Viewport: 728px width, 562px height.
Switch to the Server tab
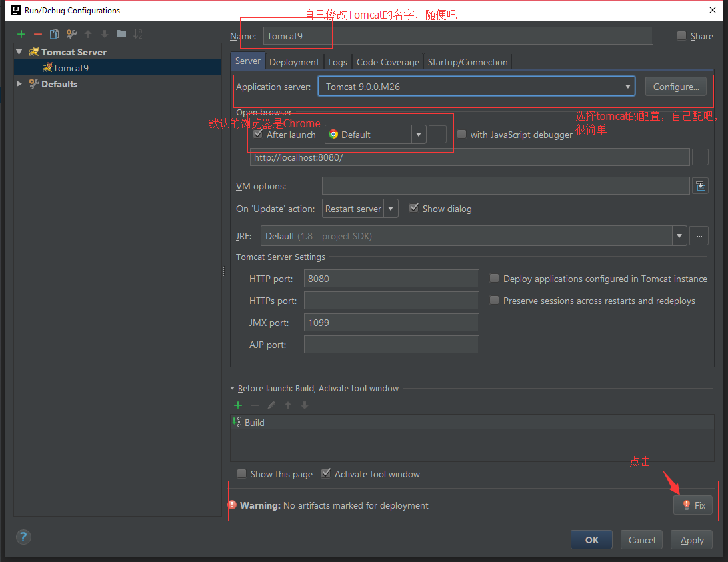pos(247,61)
